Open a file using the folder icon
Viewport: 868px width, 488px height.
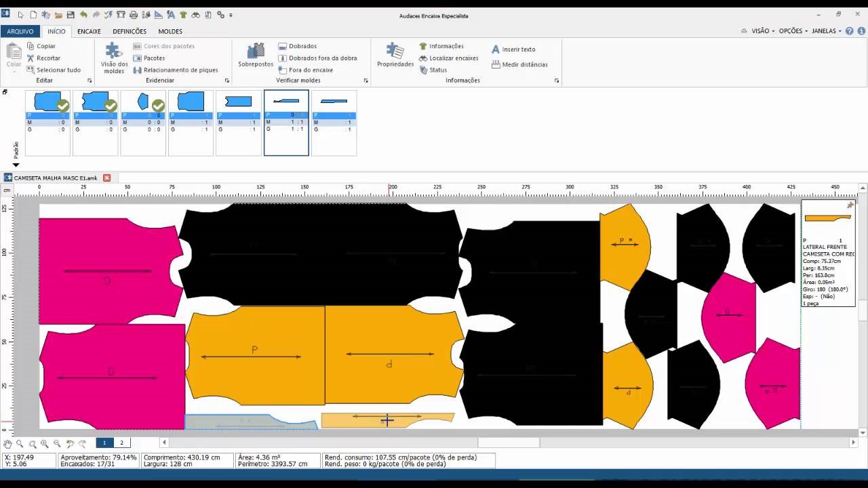coord(58,14)
